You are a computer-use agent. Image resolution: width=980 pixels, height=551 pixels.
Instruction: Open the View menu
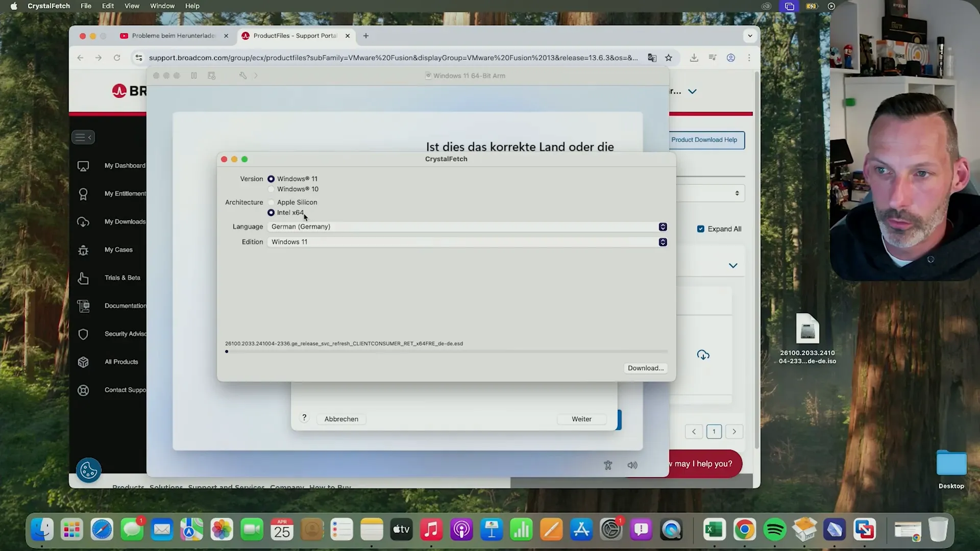[132, 6]
